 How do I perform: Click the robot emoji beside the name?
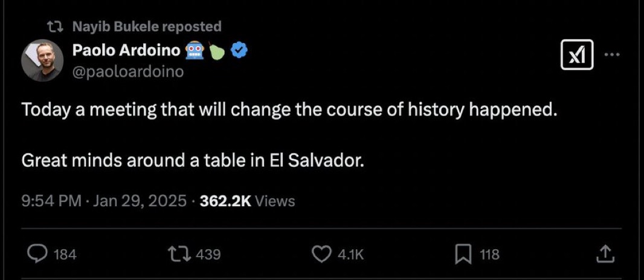[195, 51]
